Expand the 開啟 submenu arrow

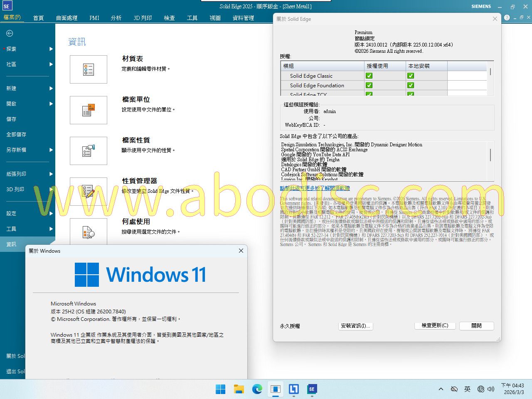pyautogui.click(x=51, y=104)
